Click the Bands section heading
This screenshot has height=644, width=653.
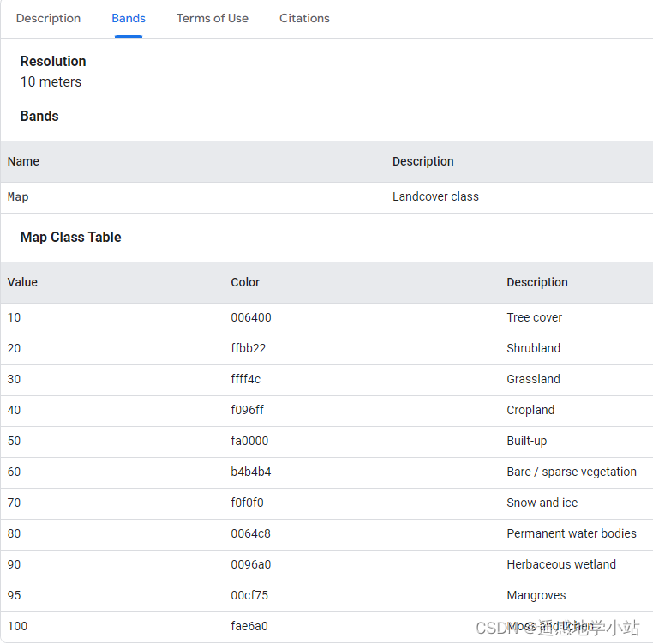pos(39,116)
